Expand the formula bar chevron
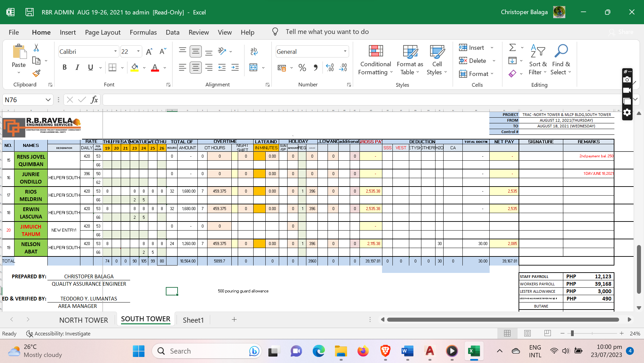 click(635, 99)
